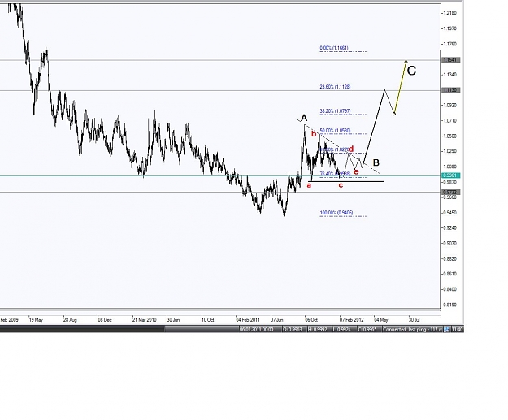Click the 1.1541 price level marker
The height and width of the screenshot is (420, 508).
pos(450,60)
